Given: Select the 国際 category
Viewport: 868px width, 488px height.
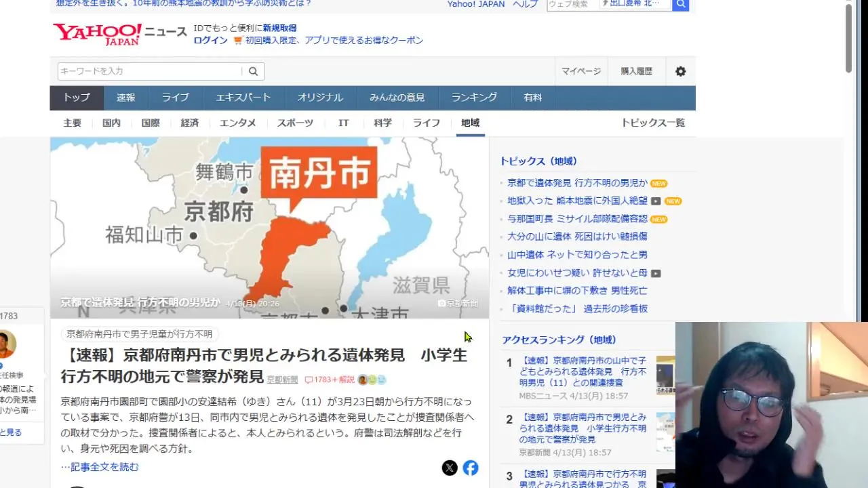Looking at the screenshot, I should coord(151,123).
